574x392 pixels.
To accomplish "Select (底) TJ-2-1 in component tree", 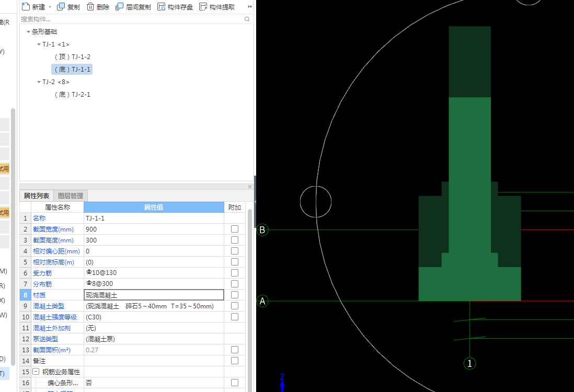I will [73, 95].
